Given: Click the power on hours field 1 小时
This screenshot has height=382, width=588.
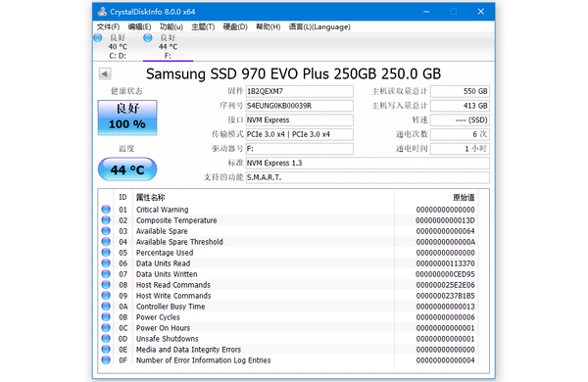Looking at the screenshot, I should tap(461, 149).
